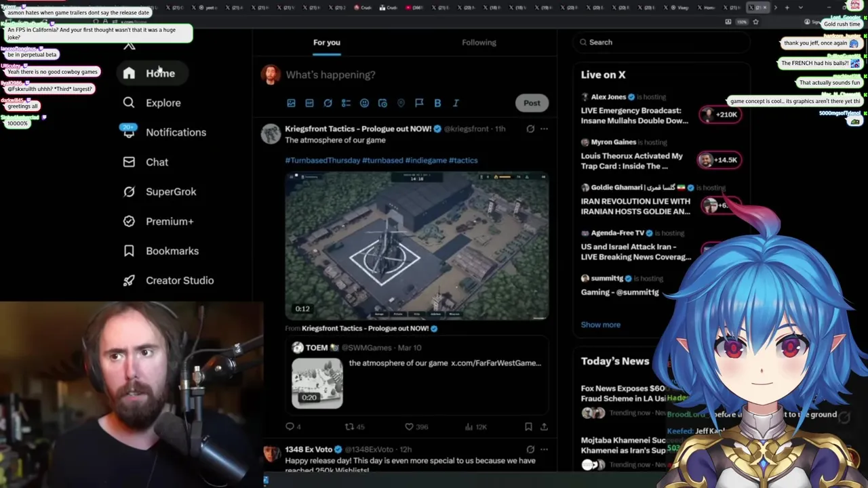Open the composer profile avatar
Image resolution: width=868 pixels, height=488 pixels.
271,75
